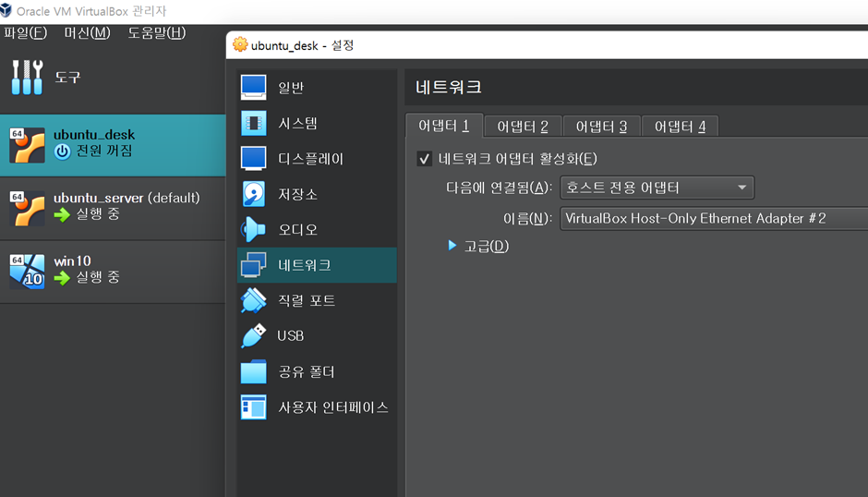This screenshot has height=497, width=868.
Task: Expand the 고급 advanced section
Action: (x=452, y=246)
